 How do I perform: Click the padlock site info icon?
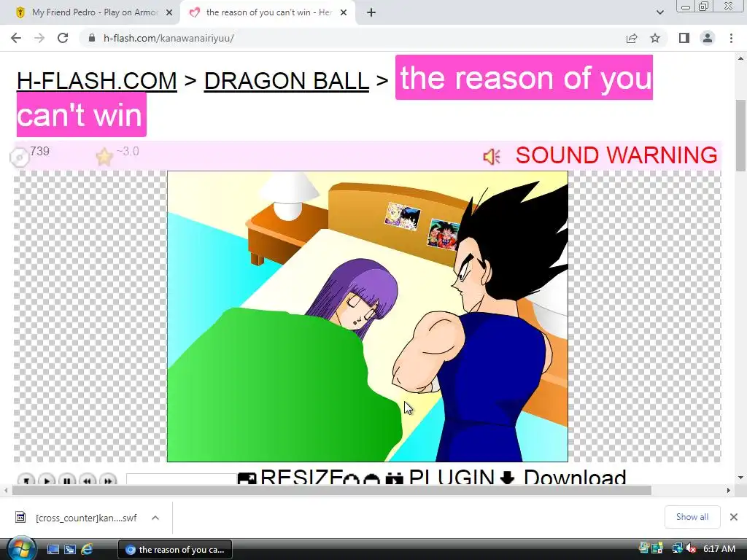click(91, 38)
